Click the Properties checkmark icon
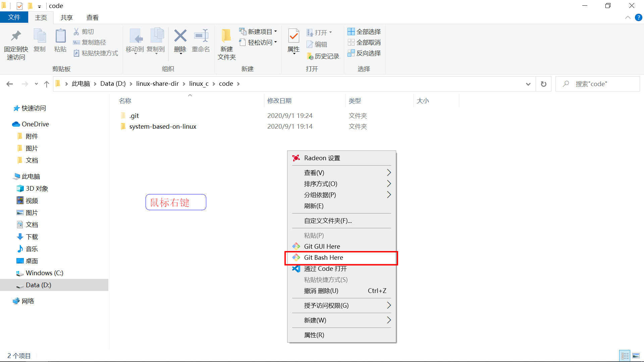Viewport: 644px width, 362px height. (293, 36)
